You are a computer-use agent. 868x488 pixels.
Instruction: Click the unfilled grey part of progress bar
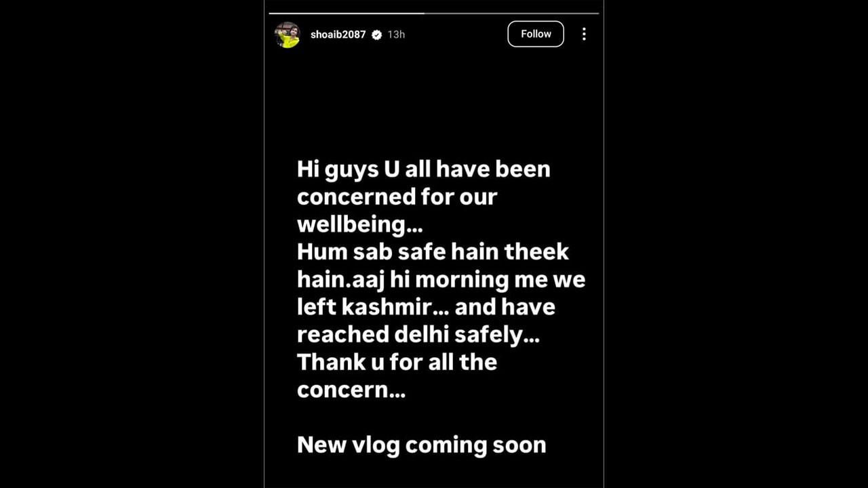click(511, 13)
